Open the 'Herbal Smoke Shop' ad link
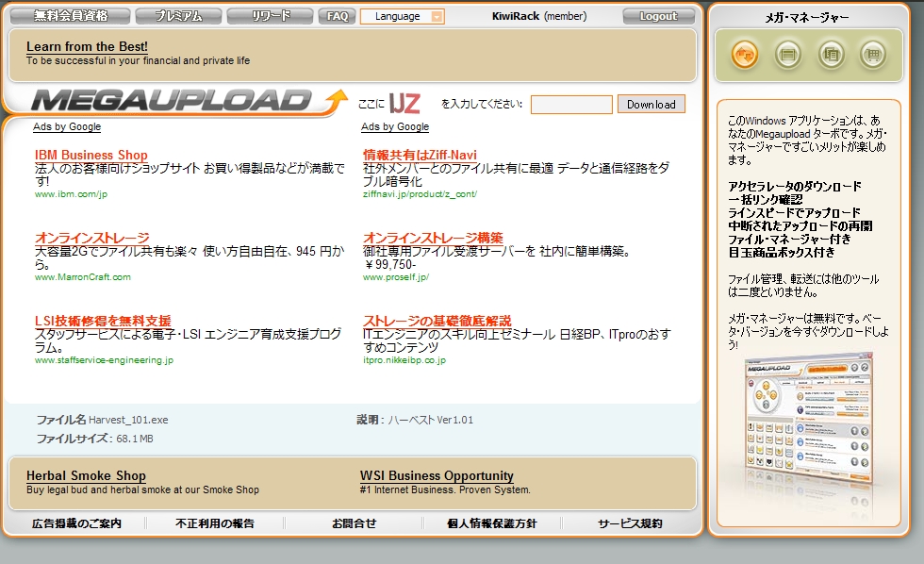The height and width of the screenshot is (564, 924). click(x=86, y=475)
